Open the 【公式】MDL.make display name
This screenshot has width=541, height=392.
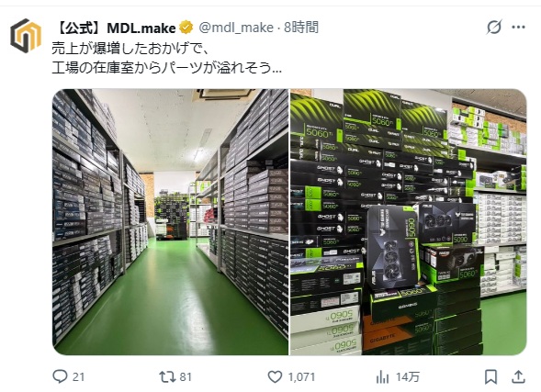click(x=115, y=28)
